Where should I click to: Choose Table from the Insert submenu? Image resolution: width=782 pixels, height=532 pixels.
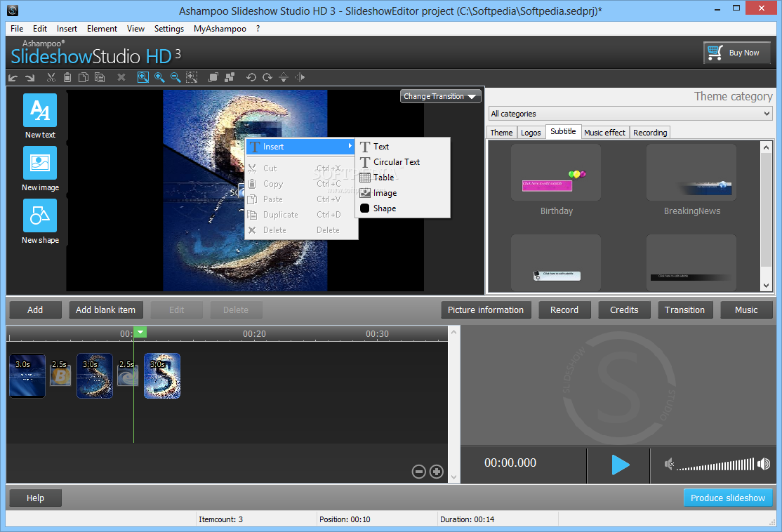click(x=403, y=178)
